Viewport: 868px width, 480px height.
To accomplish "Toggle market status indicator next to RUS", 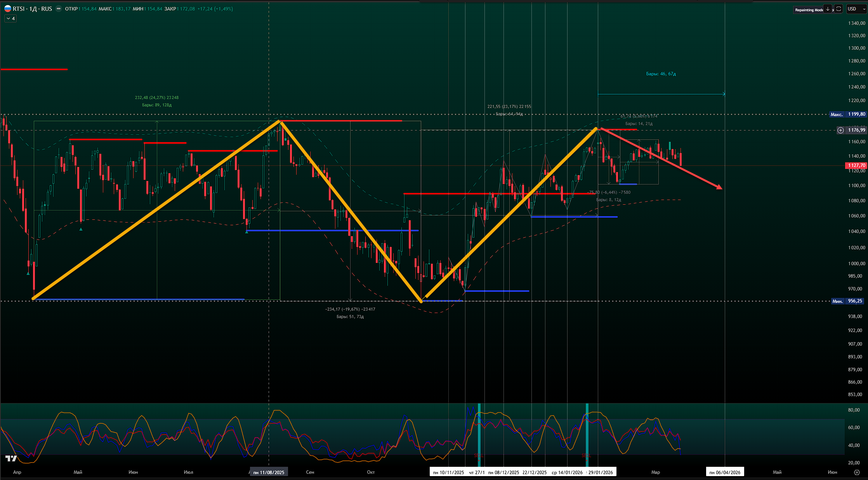I will tap(59, 9).
